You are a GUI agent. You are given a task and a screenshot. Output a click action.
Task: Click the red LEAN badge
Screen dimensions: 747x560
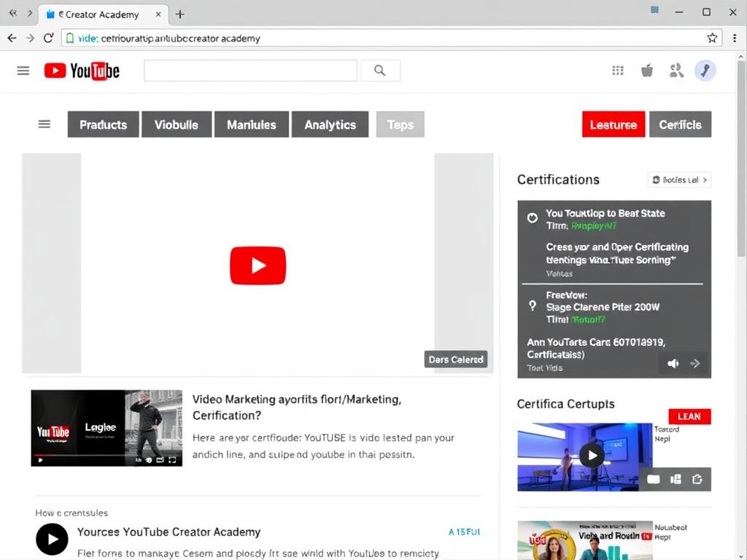point(689,416)
